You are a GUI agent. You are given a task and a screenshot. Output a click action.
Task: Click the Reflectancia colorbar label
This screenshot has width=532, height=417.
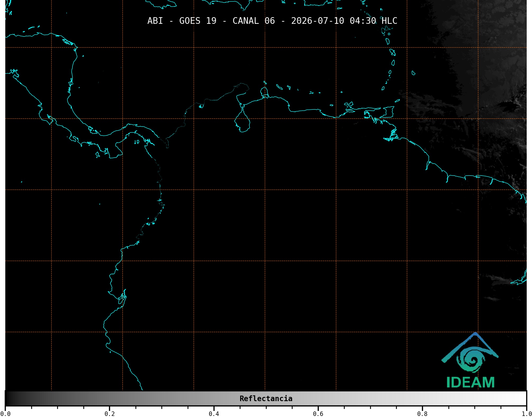coord(266,398)
